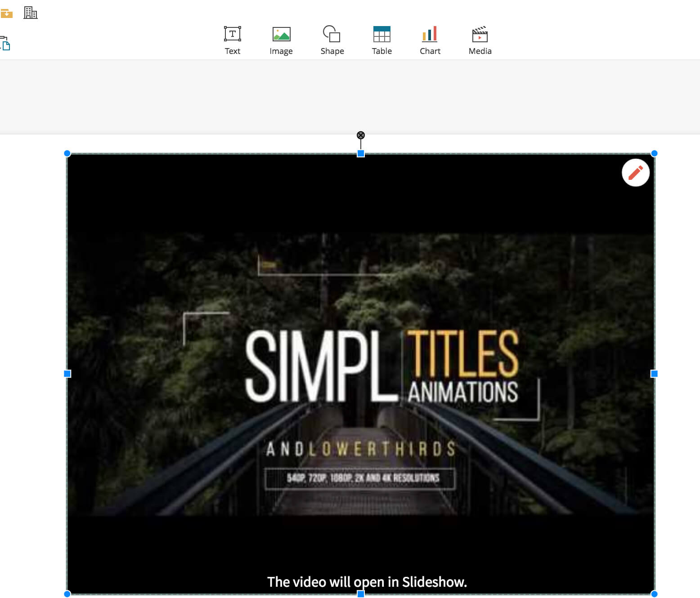Click the building icon at top left
The height and width of the screenshot is (598, 700).
coord(31,13)
